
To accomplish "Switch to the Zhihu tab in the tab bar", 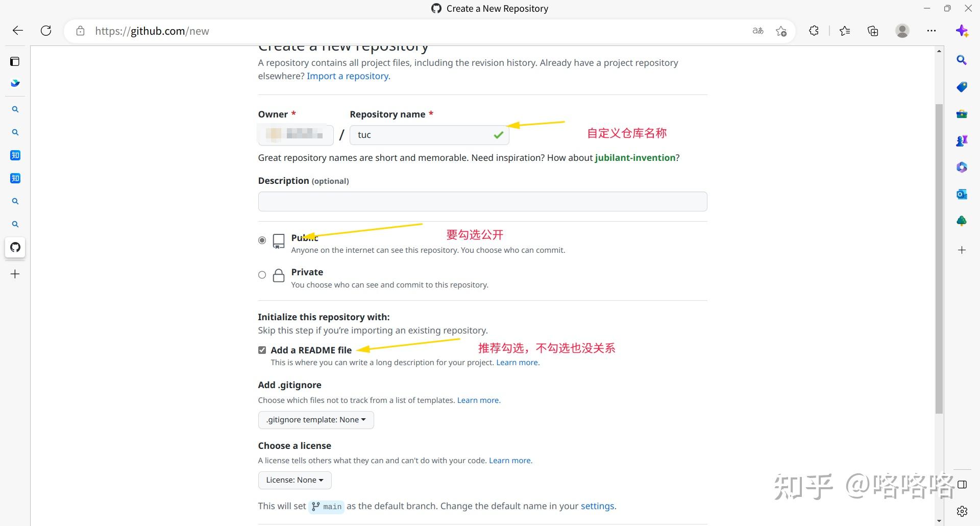I will (x=15, y=155).
